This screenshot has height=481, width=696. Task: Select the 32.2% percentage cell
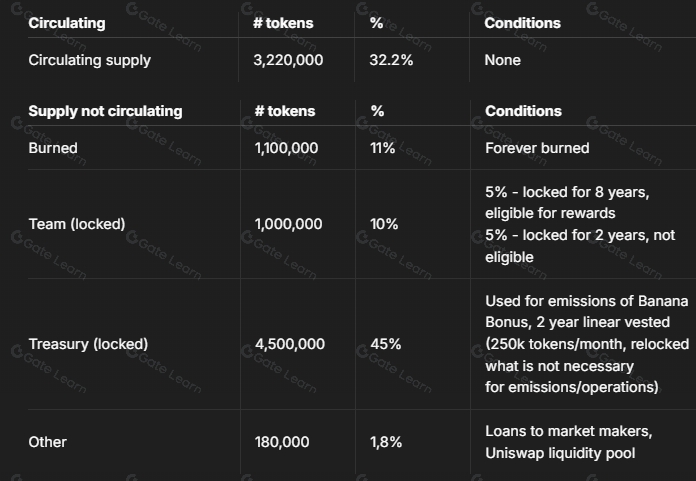coord(391,60)
